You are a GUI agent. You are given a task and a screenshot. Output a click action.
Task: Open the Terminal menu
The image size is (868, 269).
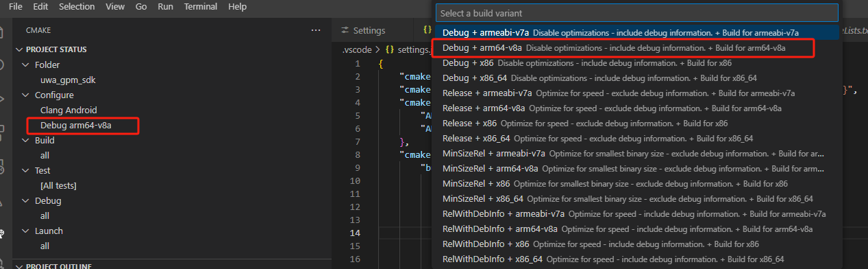[x=201, y=6]
